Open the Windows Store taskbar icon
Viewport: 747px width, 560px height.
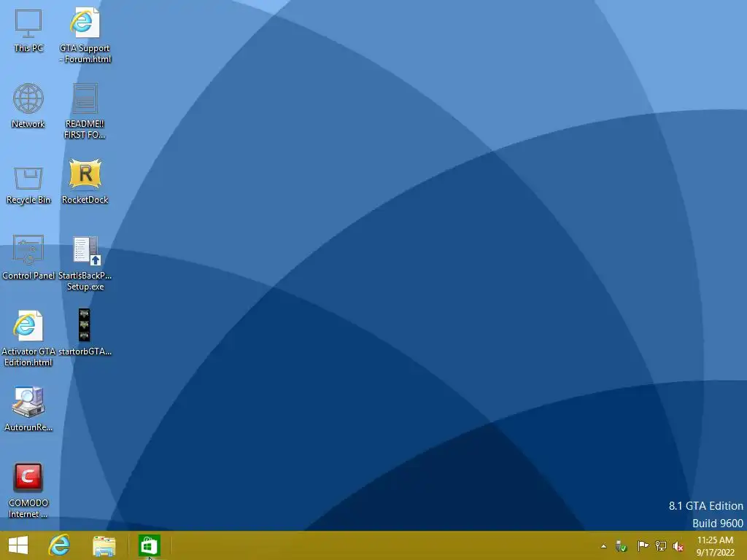149,545
